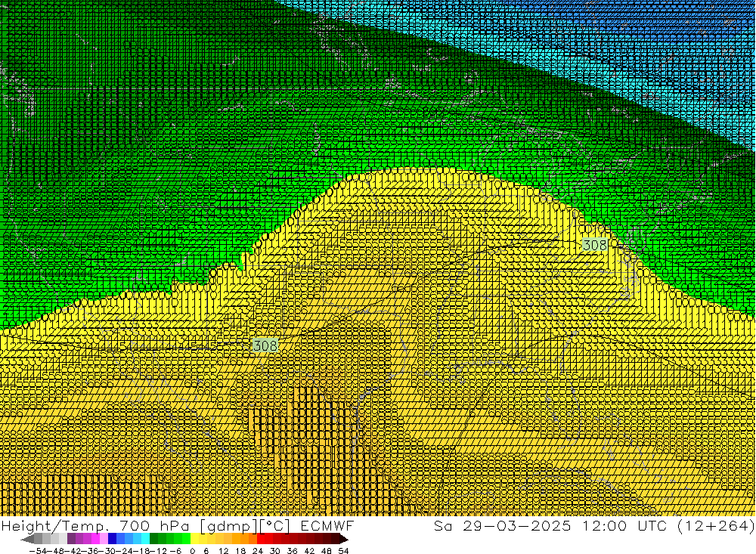Click the dark purple legend swatch above -42
This screenshot has width=756, height=554.
(x=71, y=539)
